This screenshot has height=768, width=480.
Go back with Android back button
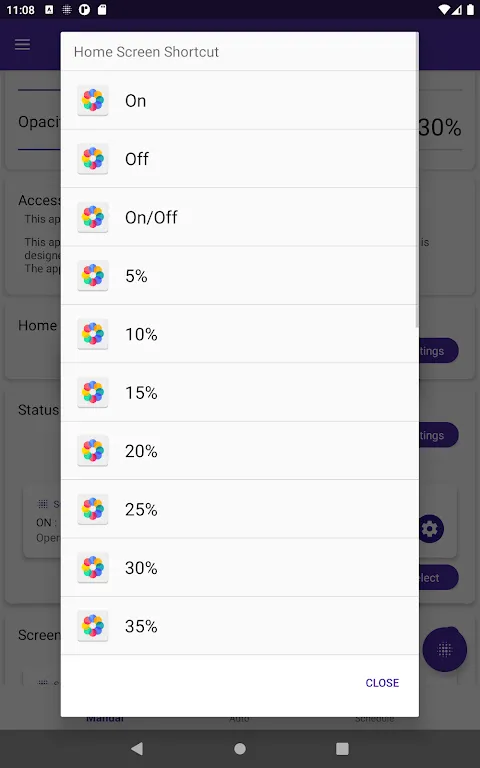click(137, 748)
